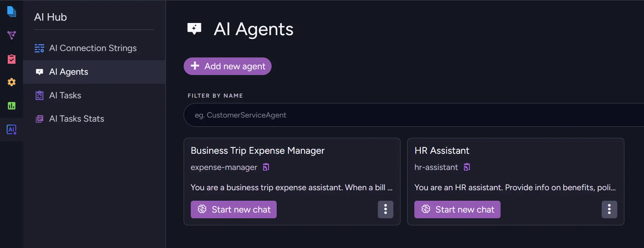This screenshot has width=644, height=248.
Task: Click Add new agent button
Action: [228, 66]
